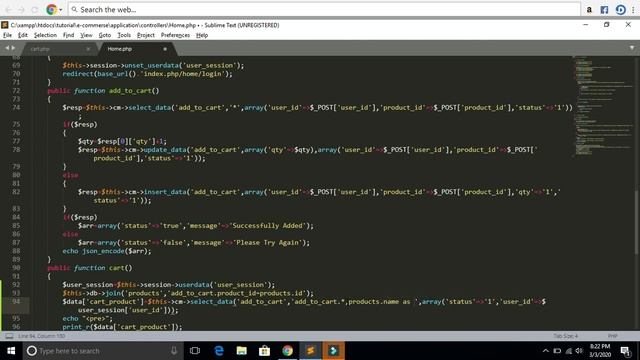
Task: Open the Find menu
Action: (x=69, y=35)
